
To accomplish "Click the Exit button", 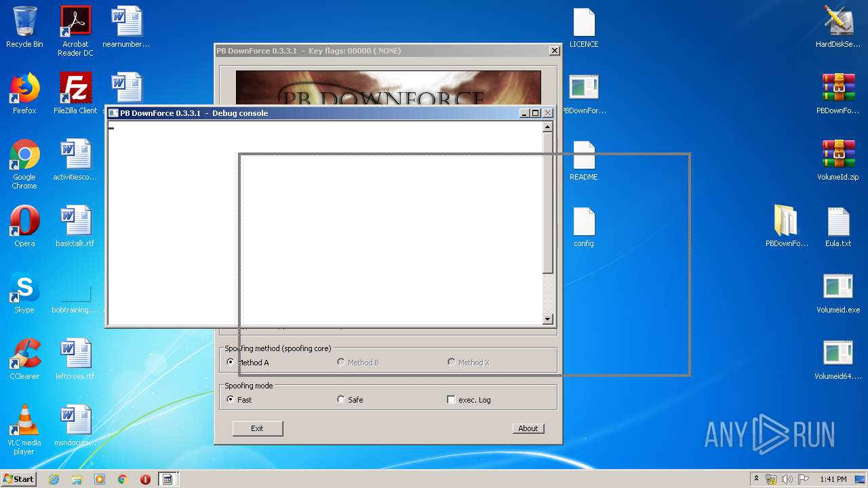I will (x=257, y=428).
